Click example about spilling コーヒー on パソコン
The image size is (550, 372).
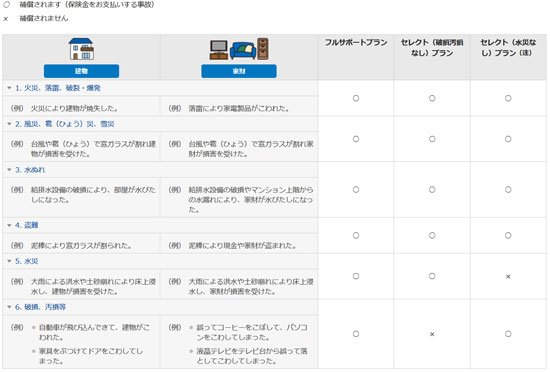coord(252,332)
